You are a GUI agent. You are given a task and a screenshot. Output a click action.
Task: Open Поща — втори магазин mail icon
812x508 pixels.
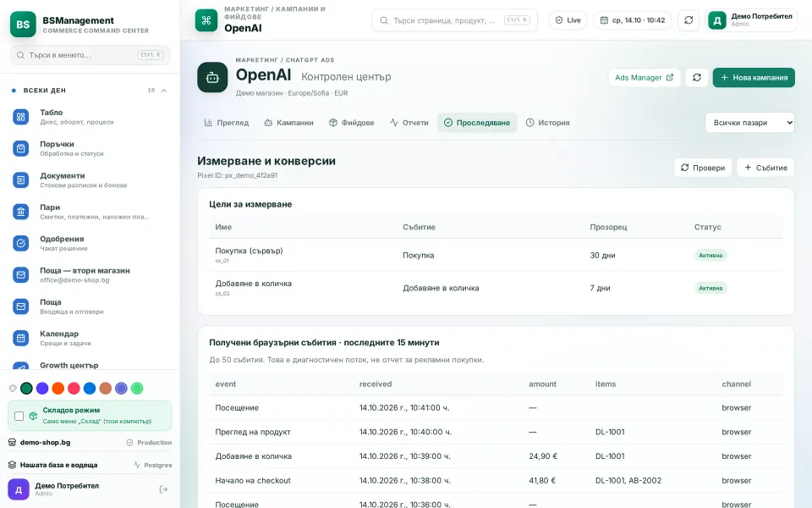pos(20,274)
